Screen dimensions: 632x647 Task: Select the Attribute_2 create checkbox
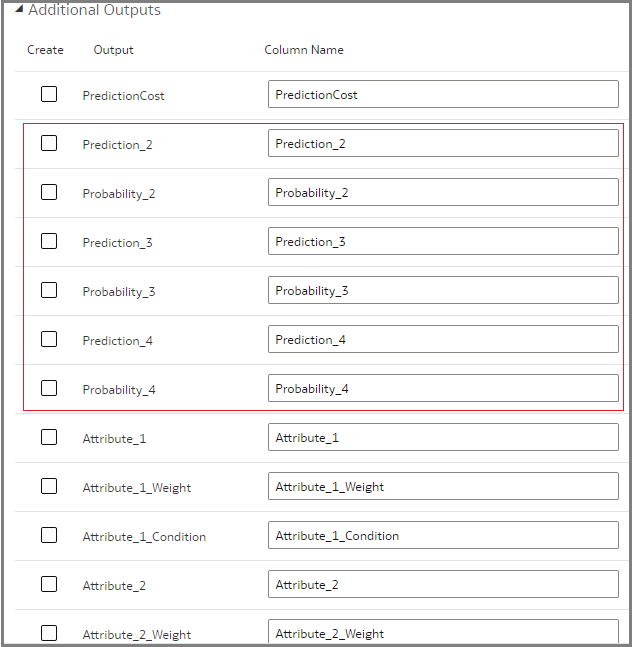pos(49,584)
